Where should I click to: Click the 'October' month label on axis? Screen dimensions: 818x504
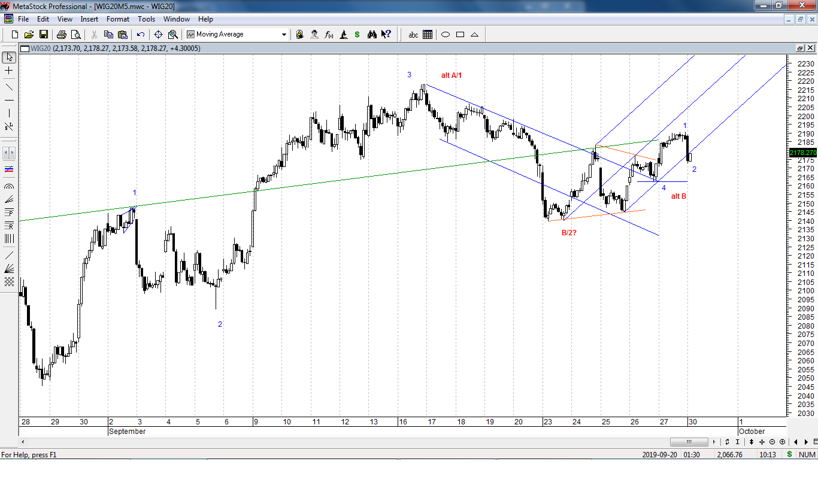(752, 432)
